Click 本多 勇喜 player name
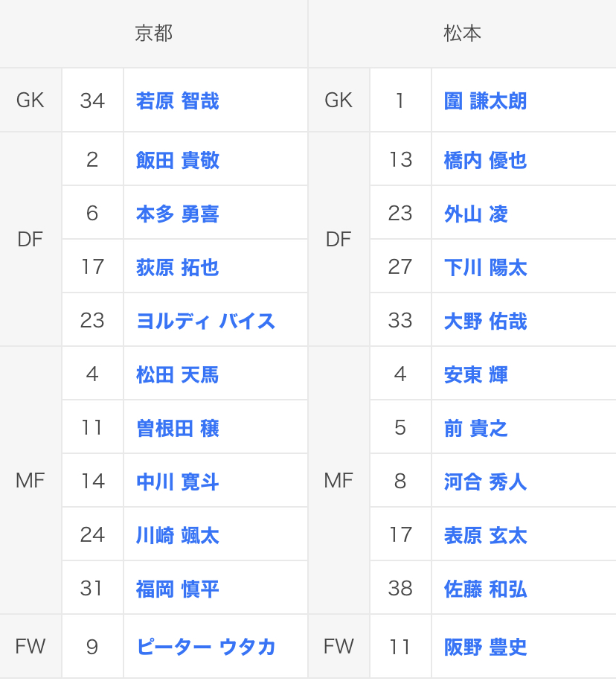Screen dimensions: 616x684 point(177,214)
